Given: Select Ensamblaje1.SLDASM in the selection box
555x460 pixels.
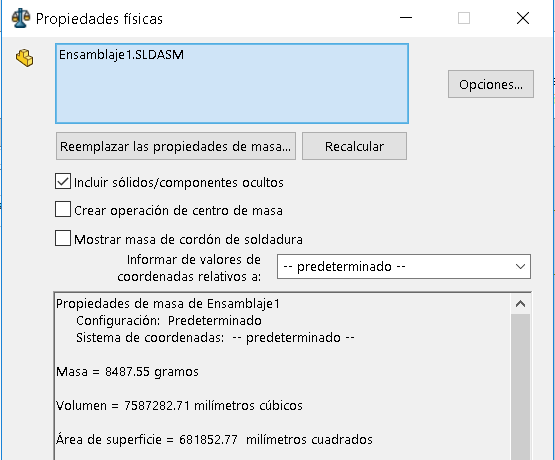Looking at the screenshot, I should [121, 55].
